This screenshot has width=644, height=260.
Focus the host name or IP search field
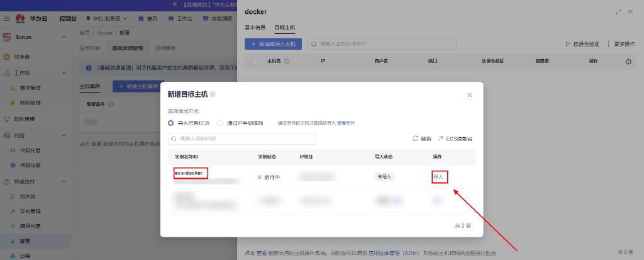[382, 44]
